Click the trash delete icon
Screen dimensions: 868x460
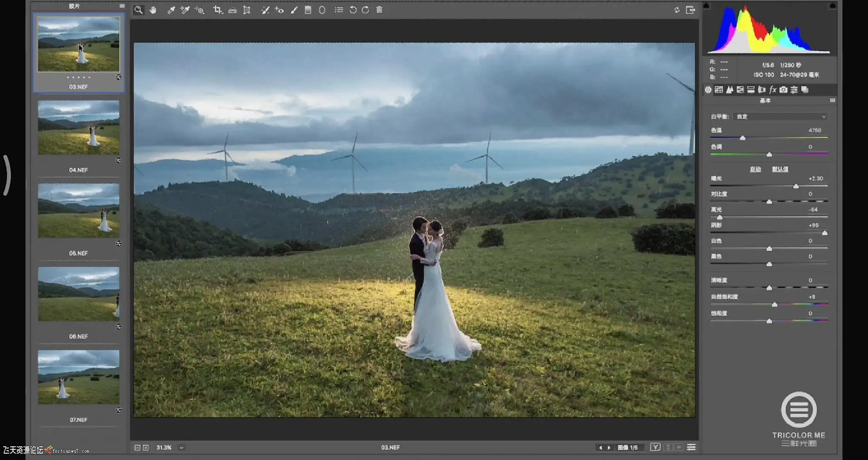[380, 10]
